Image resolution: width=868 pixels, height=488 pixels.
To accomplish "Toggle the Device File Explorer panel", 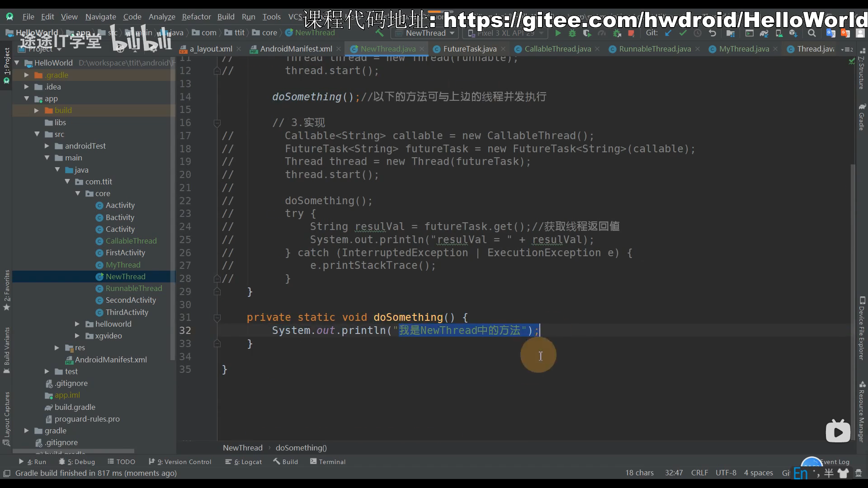I will click(x=862, y=328).
